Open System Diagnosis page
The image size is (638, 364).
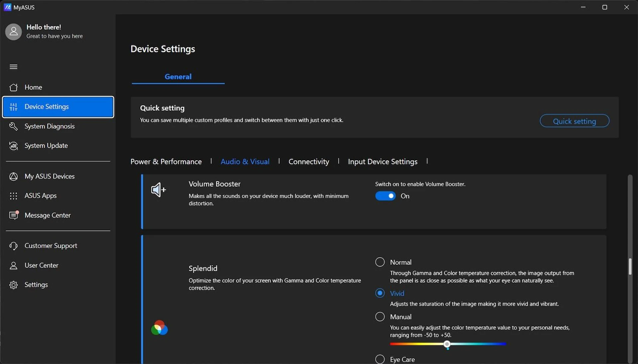click(50, 126)
